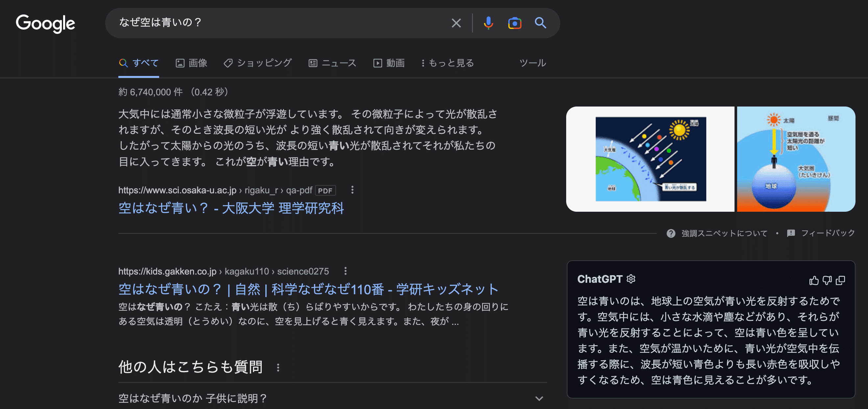Screen dimensions: 868x409
Task: Open the dark-blue atmosphere scattering diagram thumbnail
Action: coord(650,159)
